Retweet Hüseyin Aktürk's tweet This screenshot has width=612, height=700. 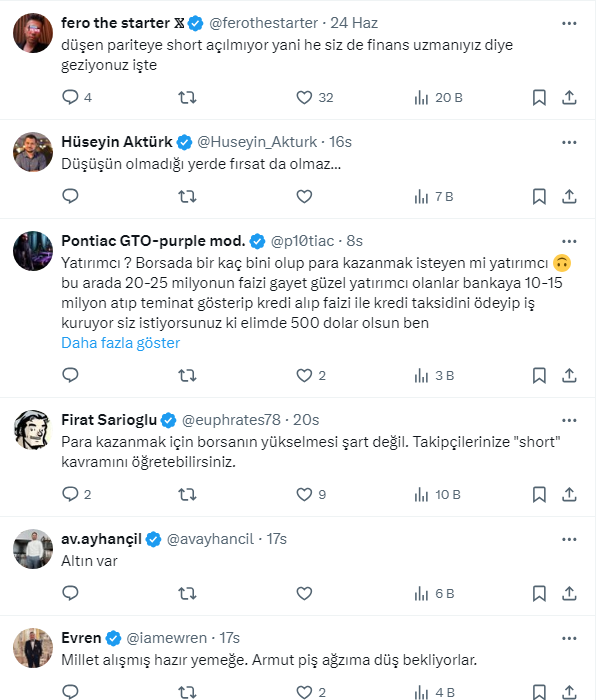187,197
